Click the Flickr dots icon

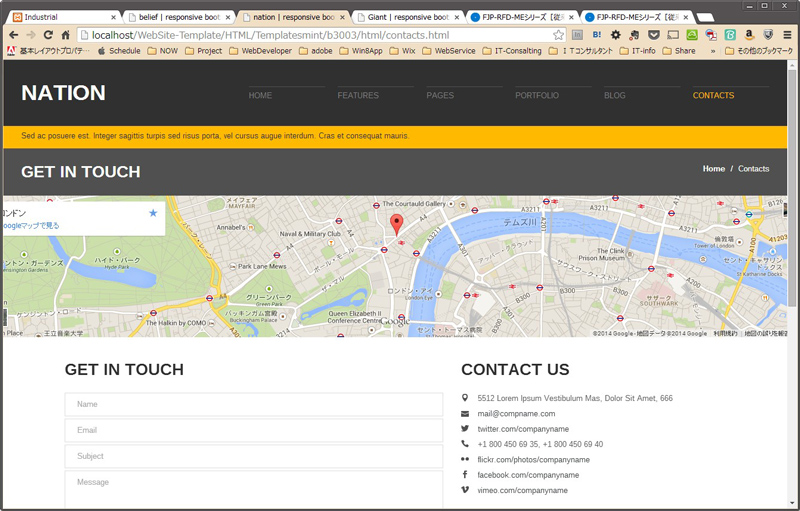tap(465, 459)
